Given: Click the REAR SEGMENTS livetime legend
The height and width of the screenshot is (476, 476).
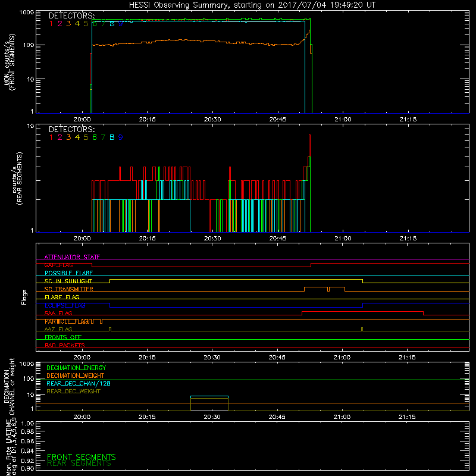Looking at the screenshot, I should 79,464.
